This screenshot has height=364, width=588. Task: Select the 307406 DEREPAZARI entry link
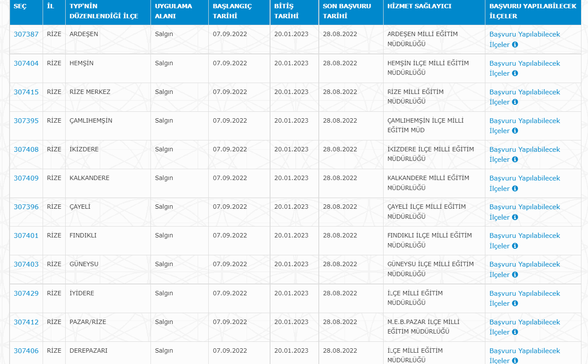click(26, 351)
